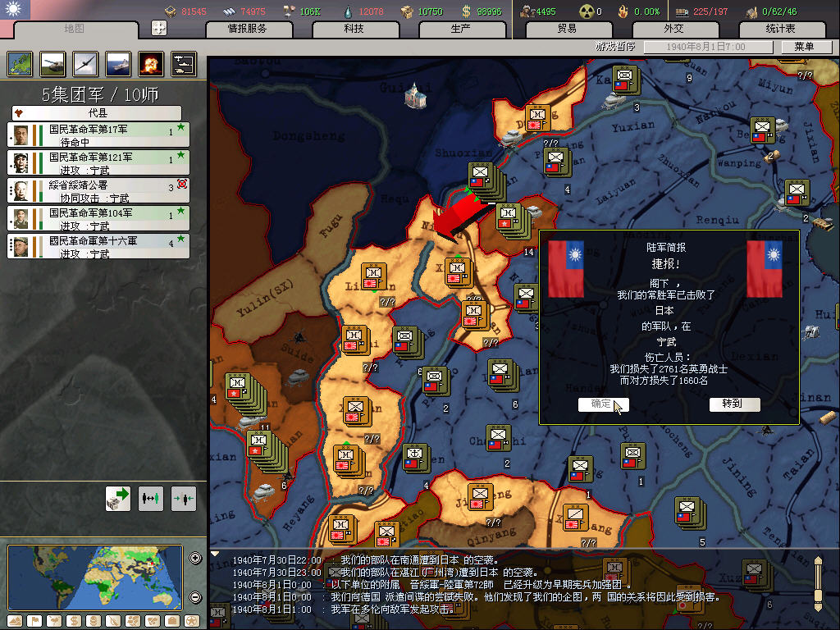Click the nuclear explosion icon
840x630 pixels.
[151, 64]
